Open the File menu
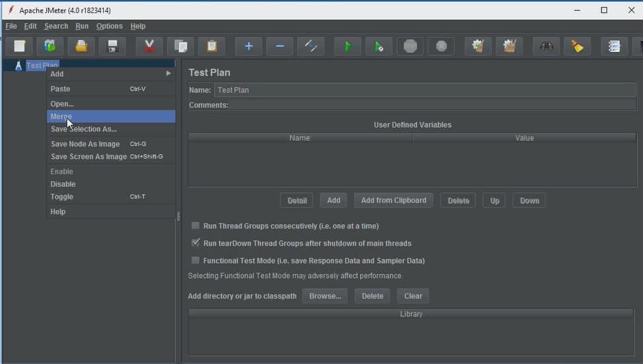Screen dimensions: 643x364 (11, 26)
